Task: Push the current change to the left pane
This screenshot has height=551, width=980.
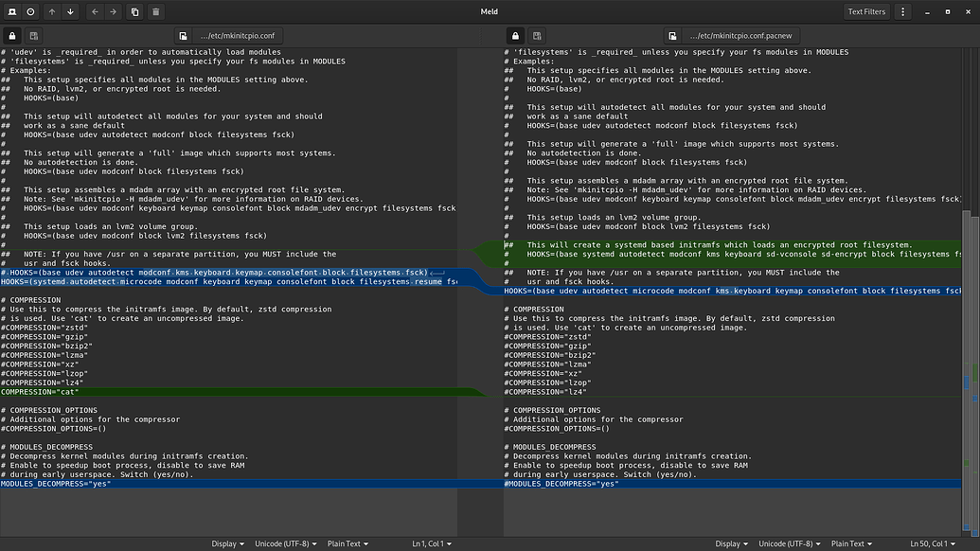Action: coord(95,11)
